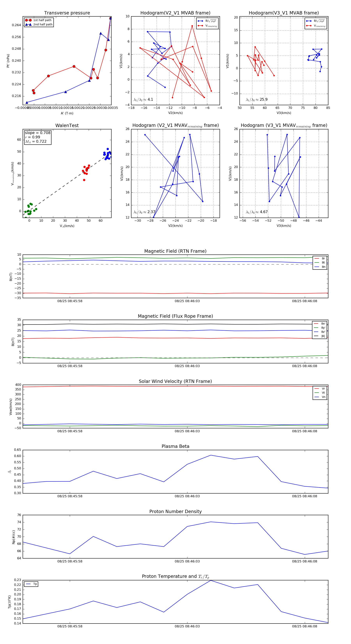Select the Bx' legend entry

pyautogui.click(x=320, y=324)
